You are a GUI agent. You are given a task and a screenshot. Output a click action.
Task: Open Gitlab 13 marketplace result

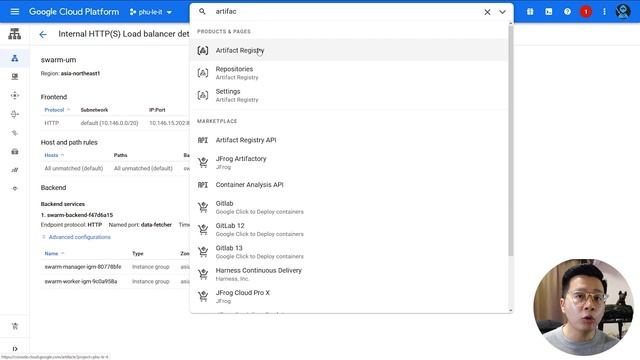click(349, 252)
